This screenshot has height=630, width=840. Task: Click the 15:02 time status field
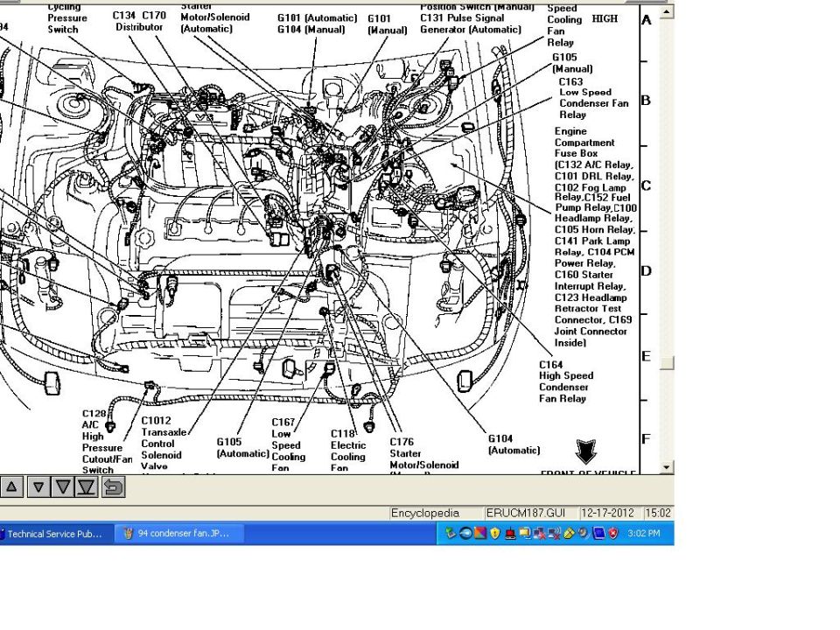pyautogui.click(x=658, y=514)
